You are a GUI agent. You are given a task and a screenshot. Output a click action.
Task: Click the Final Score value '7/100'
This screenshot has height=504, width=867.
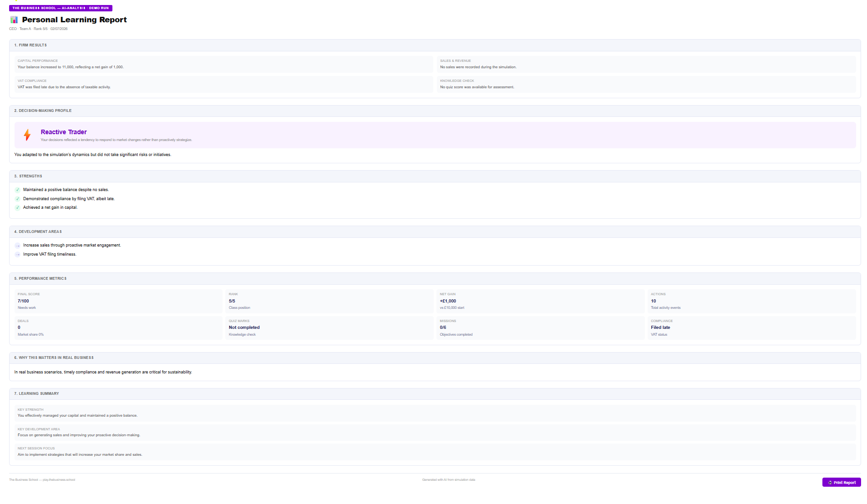click(x=23, y=301)
